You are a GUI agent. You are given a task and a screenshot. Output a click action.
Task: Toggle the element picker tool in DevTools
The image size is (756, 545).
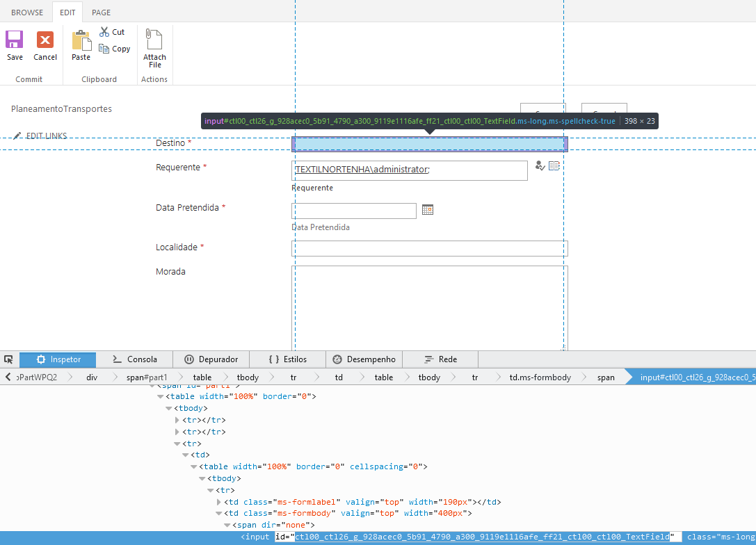point(9,359)
